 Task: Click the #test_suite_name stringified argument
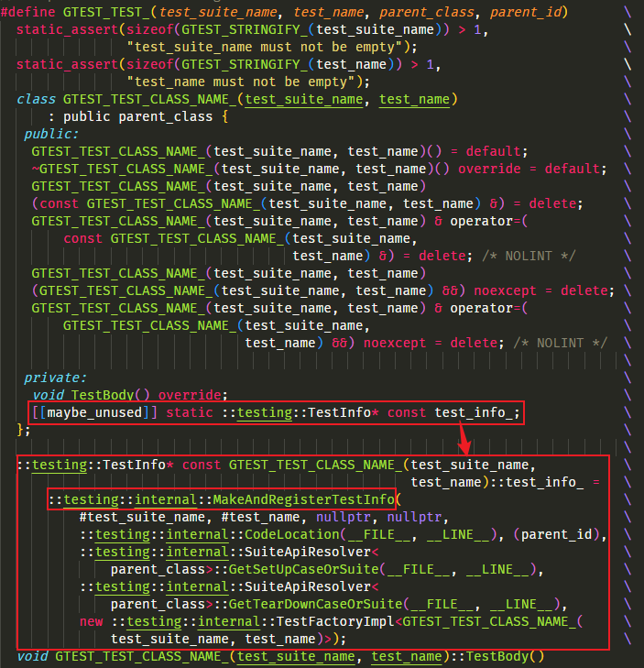tap(142, 517)
